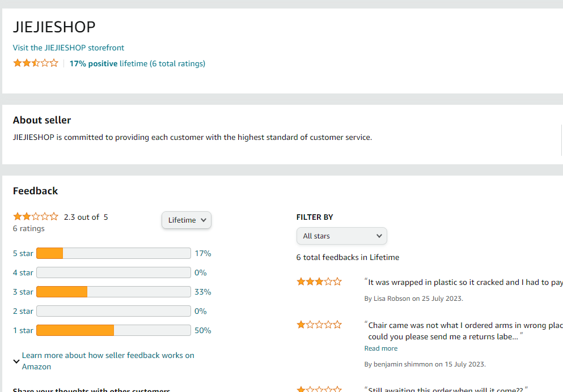563x392 pixels.
Task: Click the 50% percentage for 1 star
Action: 203,331
